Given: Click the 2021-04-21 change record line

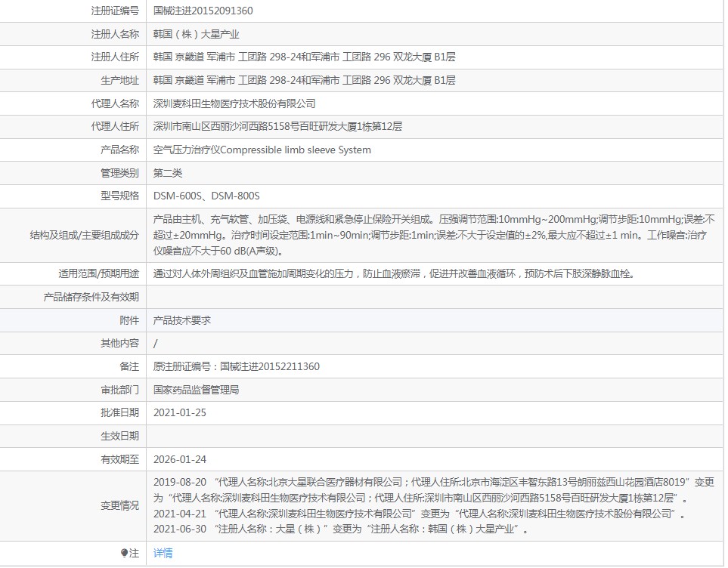Looking at the screenshot, I should pyautogui.click(x=420, y=514).
